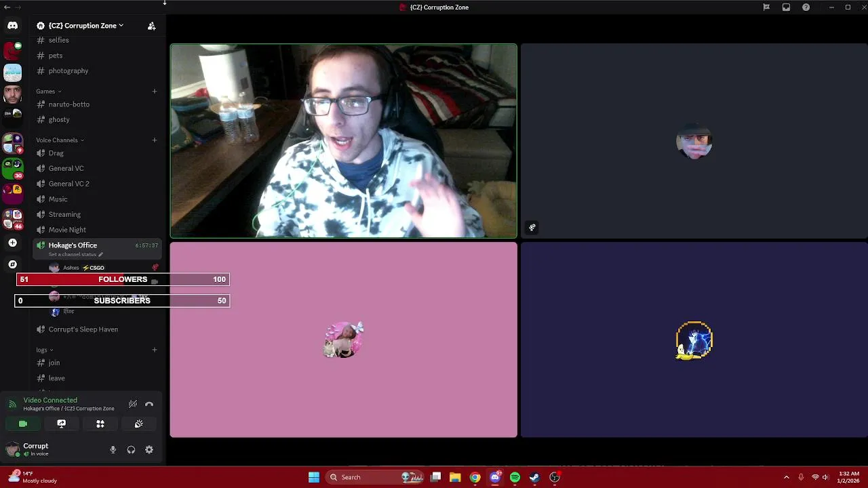Open File Explorer from taskbar

455,477
